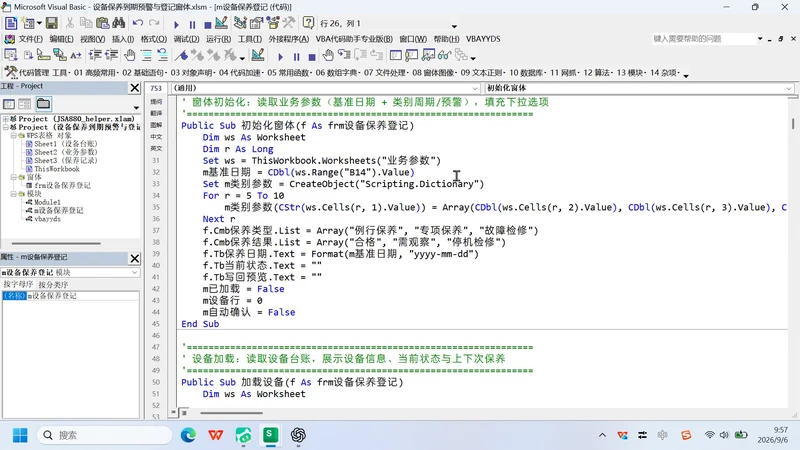Click the Comment Block icon
800x450 pixels.
click(146, 55)
